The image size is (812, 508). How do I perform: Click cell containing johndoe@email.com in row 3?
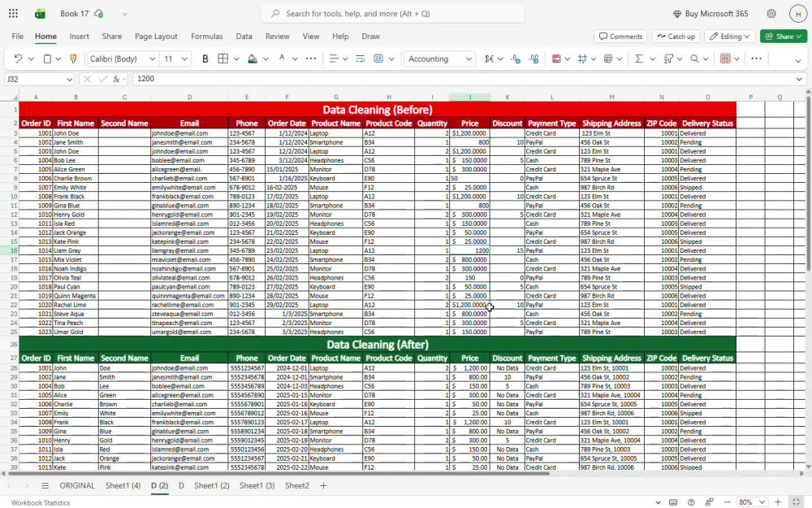point(189,133)
